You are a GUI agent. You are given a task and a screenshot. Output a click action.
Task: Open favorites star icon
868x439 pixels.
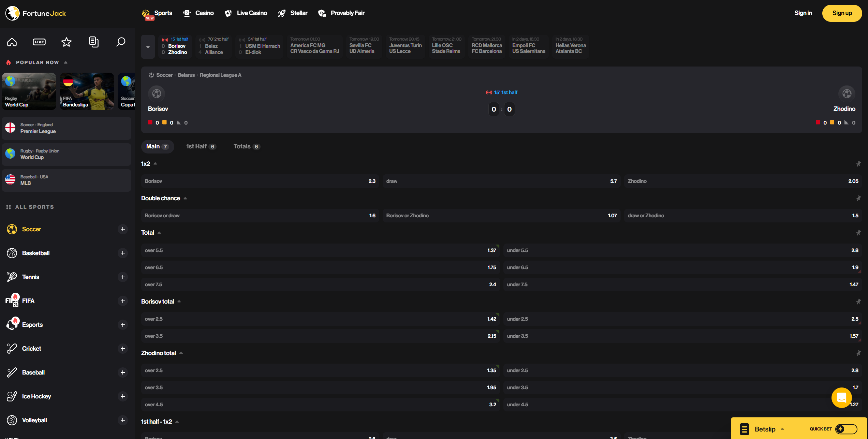(67, 42)
